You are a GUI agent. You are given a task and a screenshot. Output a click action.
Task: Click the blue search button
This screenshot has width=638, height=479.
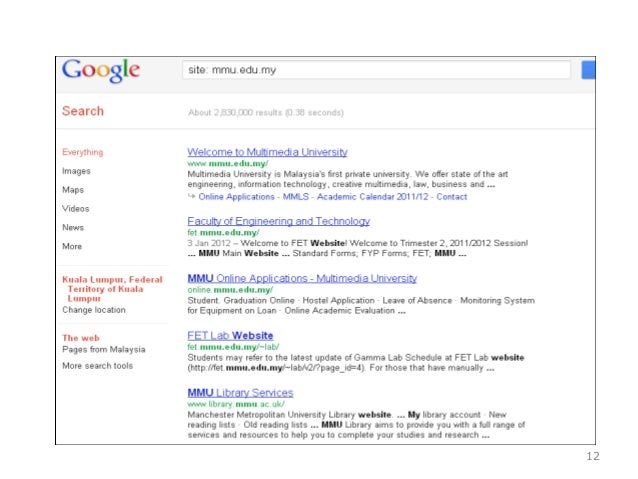coord(588,70)
